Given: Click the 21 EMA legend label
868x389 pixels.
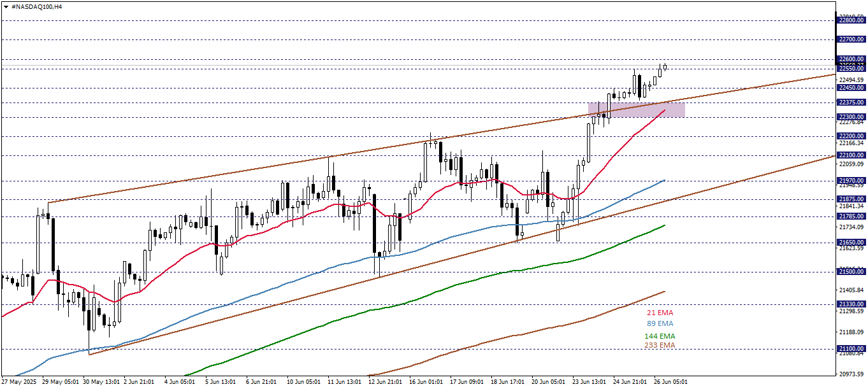Looking at the screenshot, I should [x=660, y=313].
